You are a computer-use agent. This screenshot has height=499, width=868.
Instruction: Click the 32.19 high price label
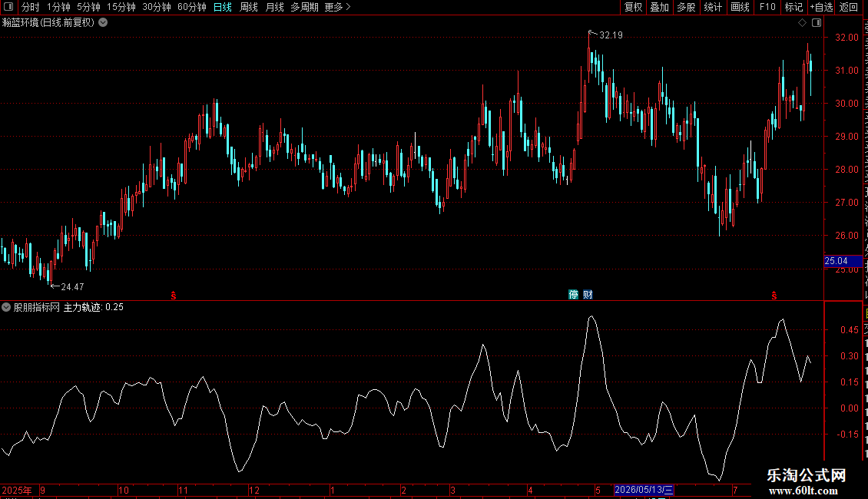coord(611,35)
